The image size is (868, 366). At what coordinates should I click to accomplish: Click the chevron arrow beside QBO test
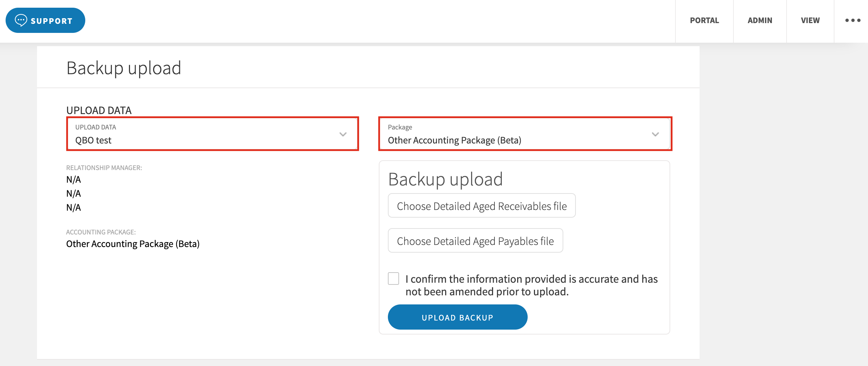pos(343,134)
